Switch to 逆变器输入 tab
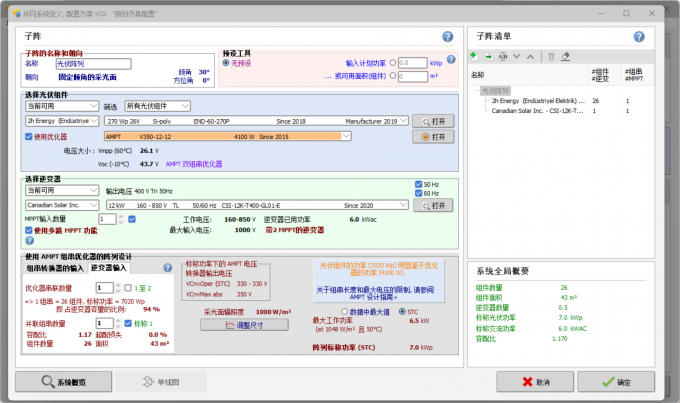 (x=109, y=268)
